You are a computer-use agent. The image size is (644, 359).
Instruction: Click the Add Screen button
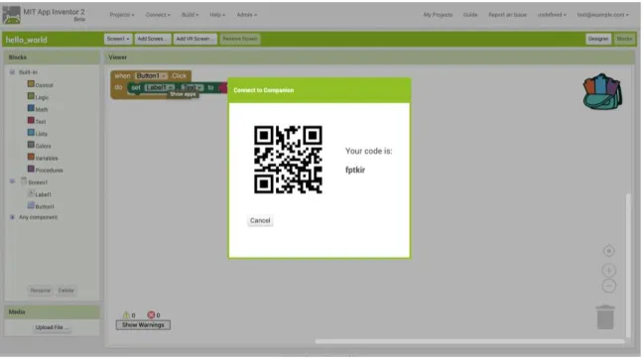click(152, 39)
